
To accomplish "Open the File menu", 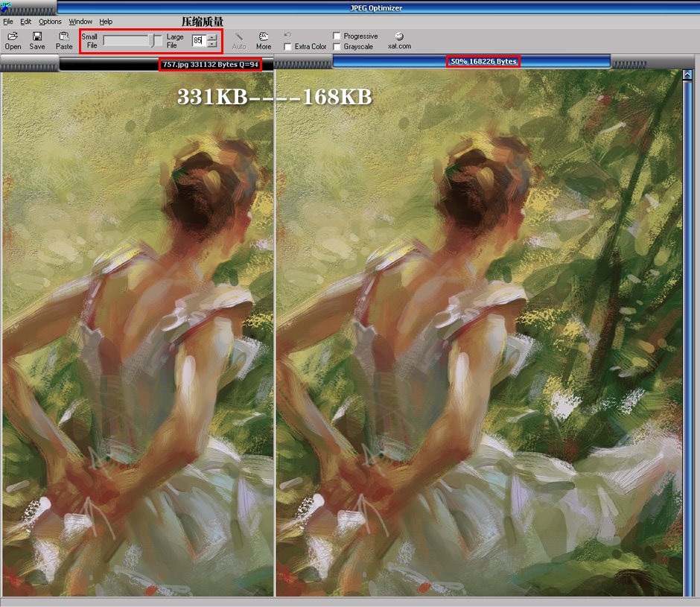I will [8, 22].
